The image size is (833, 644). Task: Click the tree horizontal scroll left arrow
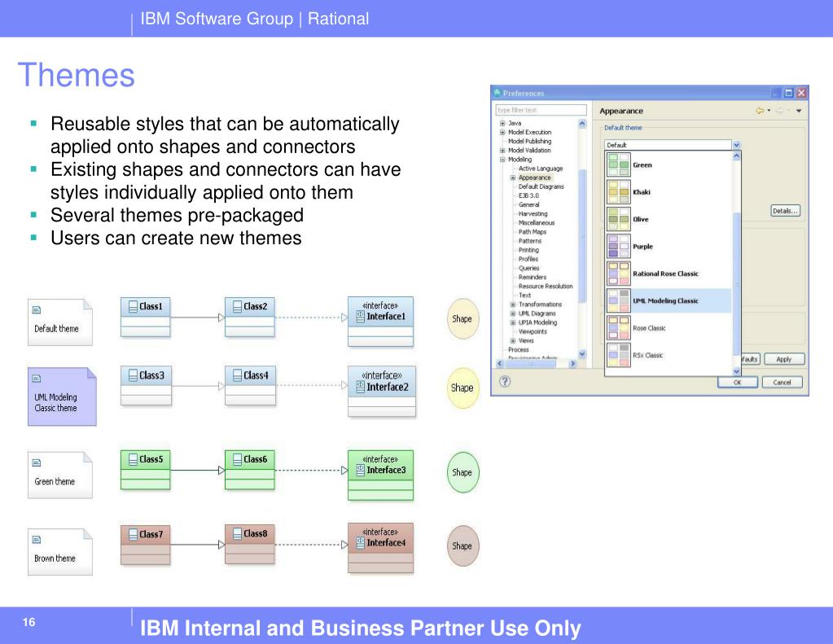pyautogui.click(x=499, y=363)
